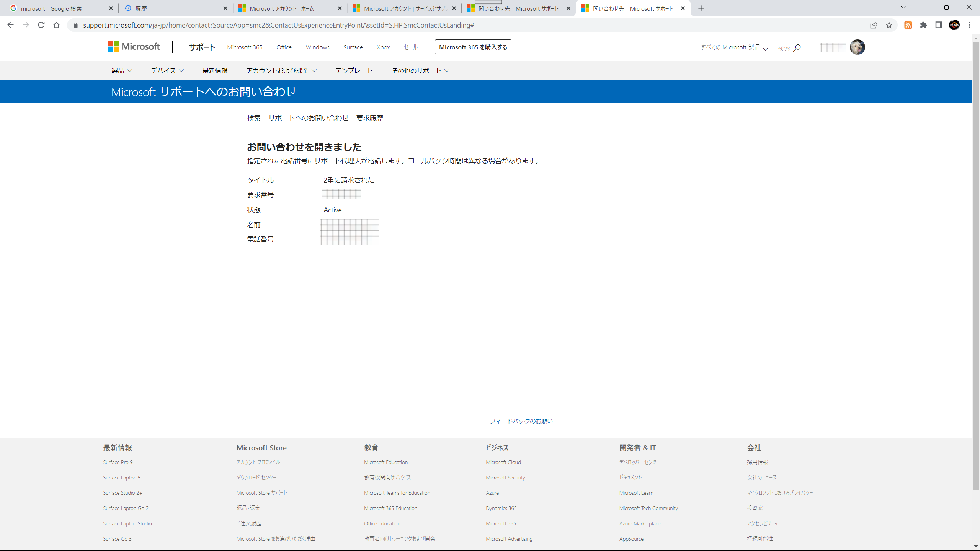
Task: Expand アカウントおよび課金 menu
Action: (281, 71)
